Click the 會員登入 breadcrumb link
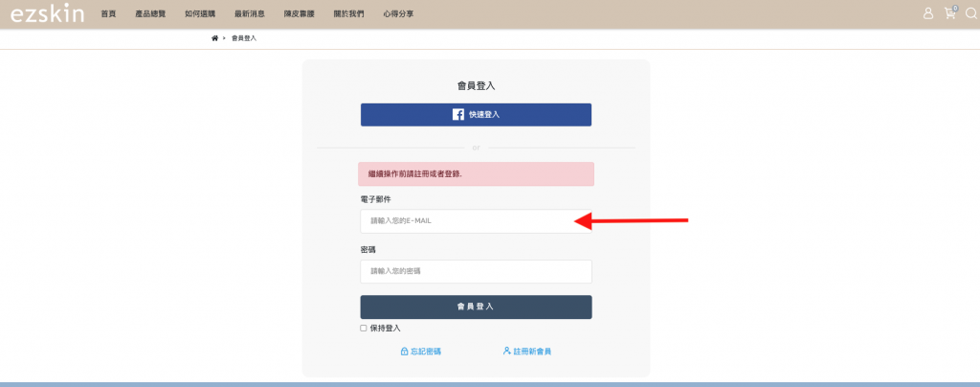Image resolution: width=980 pixels, height=387 pixels. [244, 38]
